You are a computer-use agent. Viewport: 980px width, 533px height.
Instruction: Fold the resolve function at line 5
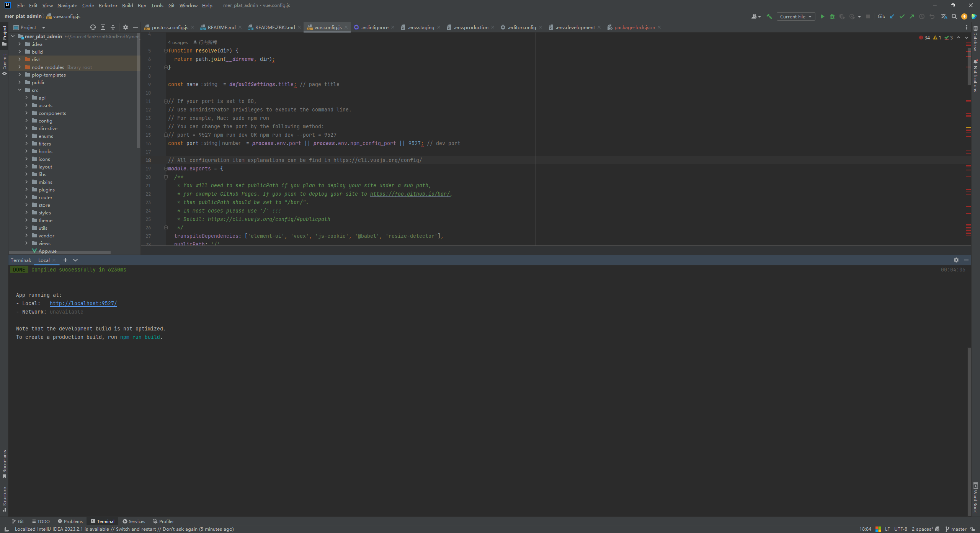point(166,51)
